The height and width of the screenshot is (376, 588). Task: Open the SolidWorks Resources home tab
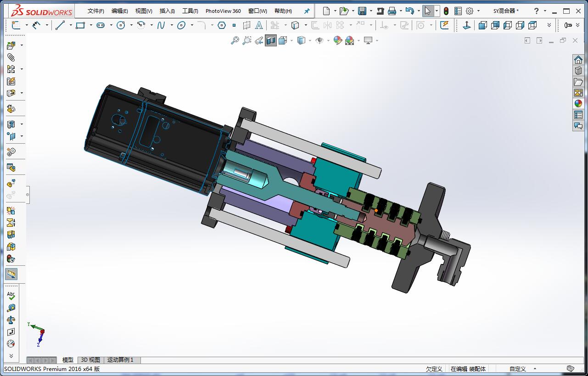click(x=578, y=60)
